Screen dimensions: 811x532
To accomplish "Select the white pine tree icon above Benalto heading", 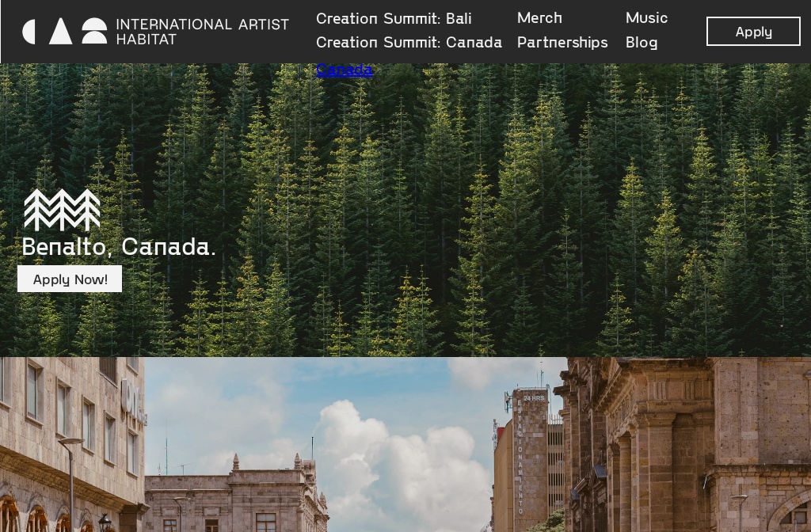I will (63, 209).
